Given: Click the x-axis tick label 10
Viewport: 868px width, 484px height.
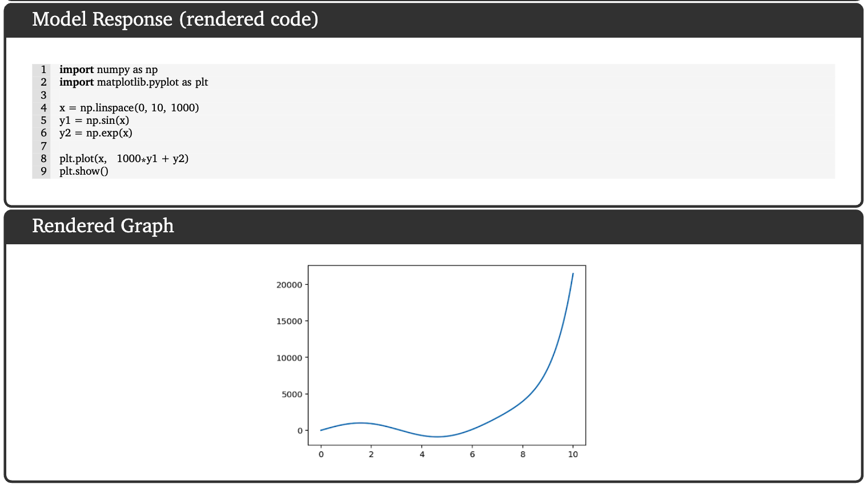Looking at the screenshot, I should [573, 454].
